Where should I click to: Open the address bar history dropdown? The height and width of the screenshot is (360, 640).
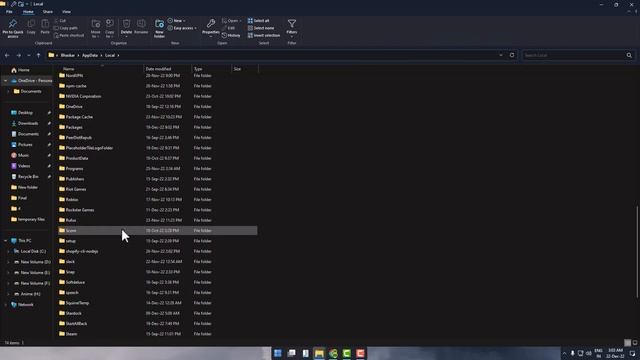[x=501, y=56]
